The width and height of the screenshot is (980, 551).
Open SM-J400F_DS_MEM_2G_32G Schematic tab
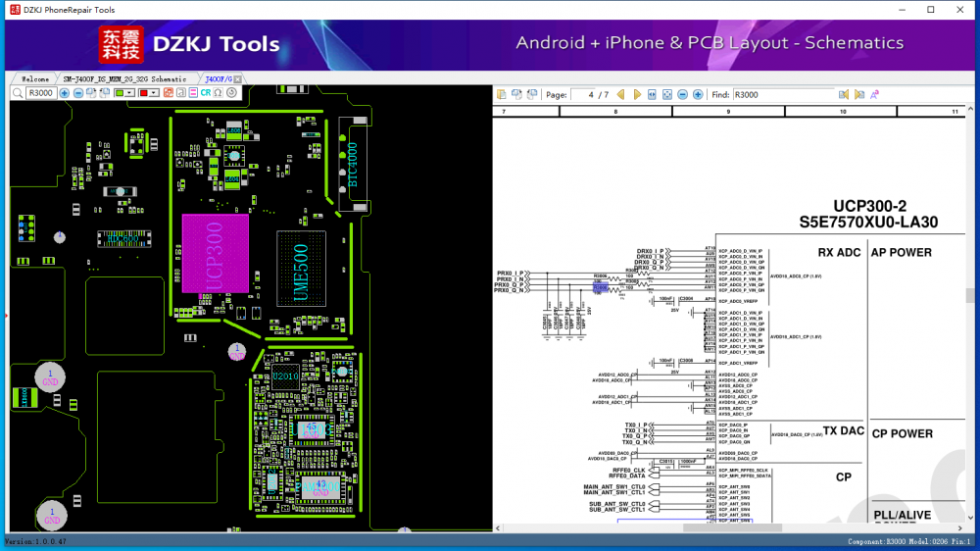point(124,78)
